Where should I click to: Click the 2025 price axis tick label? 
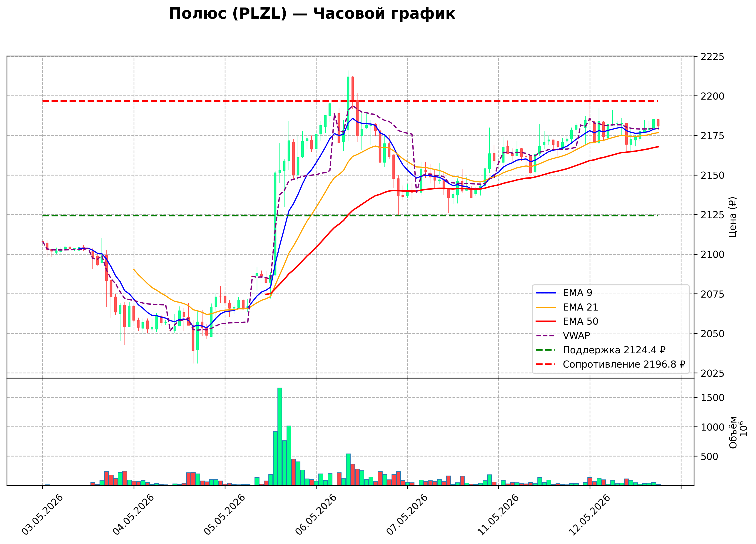(x=712, y=374)
